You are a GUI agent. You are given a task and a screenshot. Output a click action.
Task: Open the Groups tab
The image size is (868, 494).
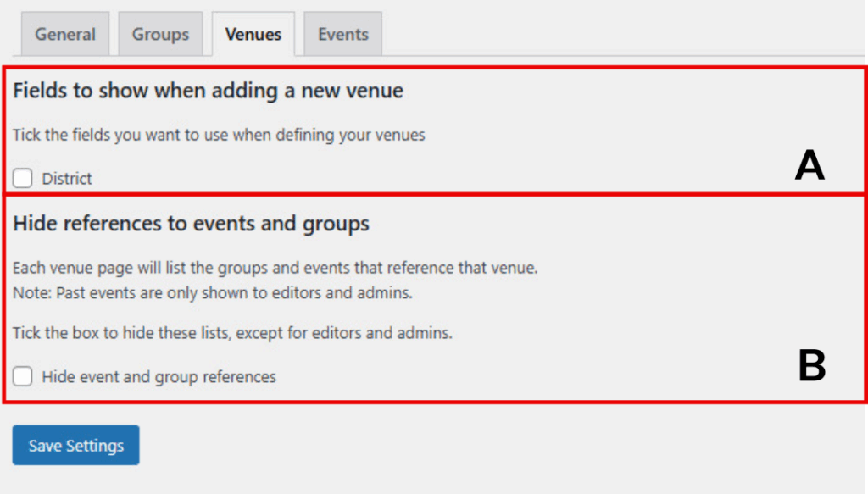[x=160, y=34]
